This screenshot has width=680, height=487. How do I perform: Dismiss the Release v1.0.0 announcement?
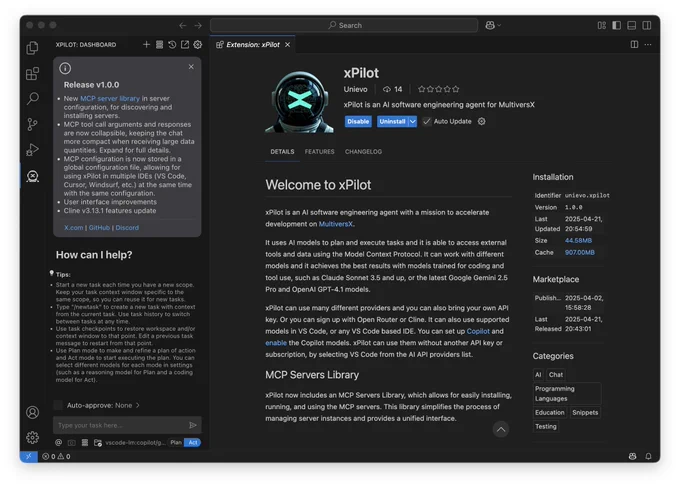click(191, 67)
